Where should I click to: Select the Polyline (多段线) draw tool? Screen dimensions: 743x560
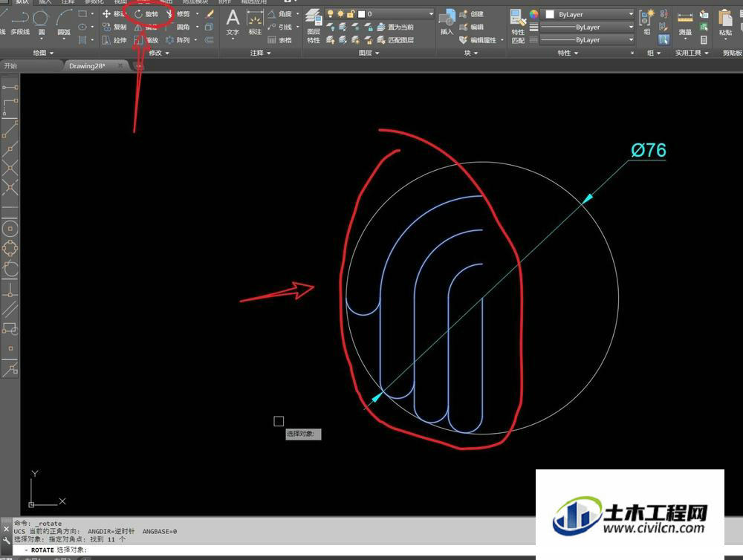(19, 22)
